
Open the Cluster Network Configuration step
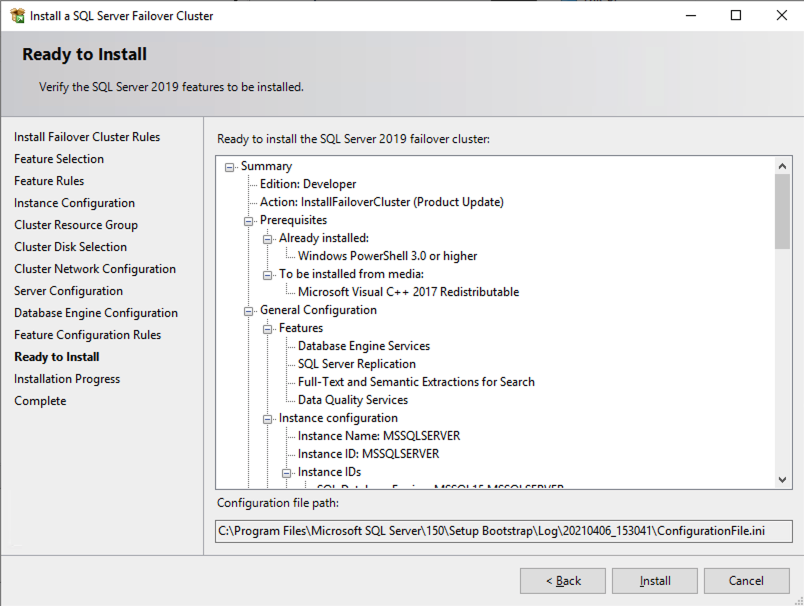(95, 269)
